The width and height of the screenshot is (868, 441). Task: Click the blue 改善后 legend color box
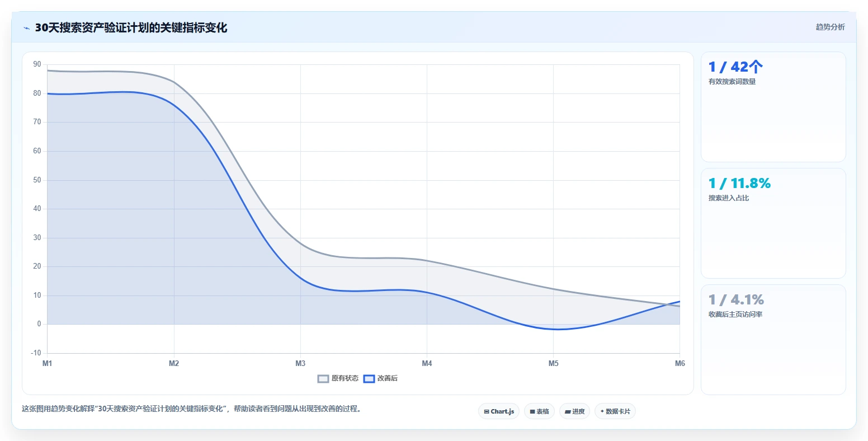click(x=369, y=378)
